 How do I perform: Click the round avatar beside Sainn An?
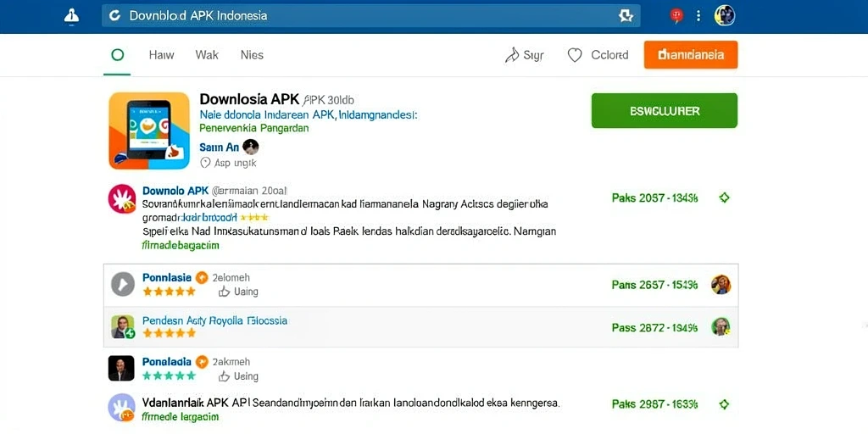click(x=251, y=147)
